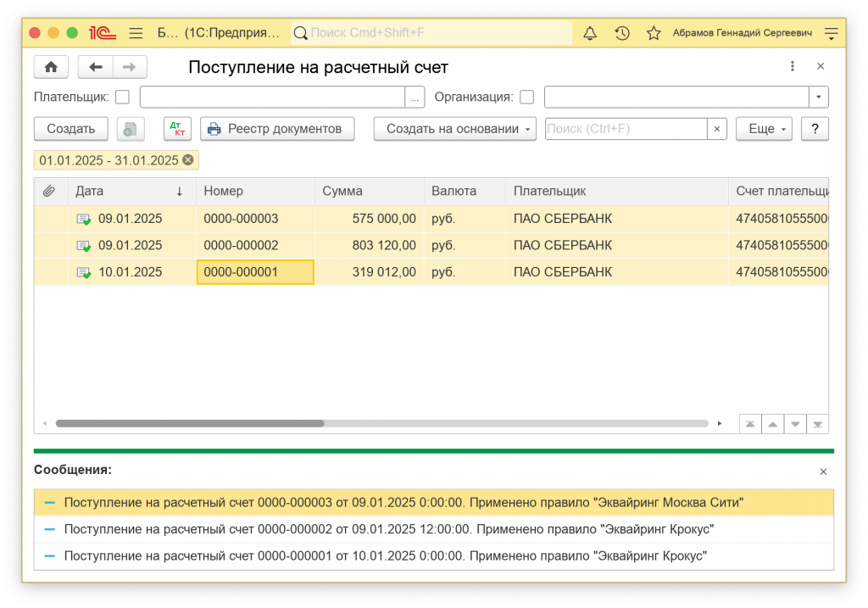Open Реестр документов
The width and height of the screenshot is (868, 608).
pos(276,129)
